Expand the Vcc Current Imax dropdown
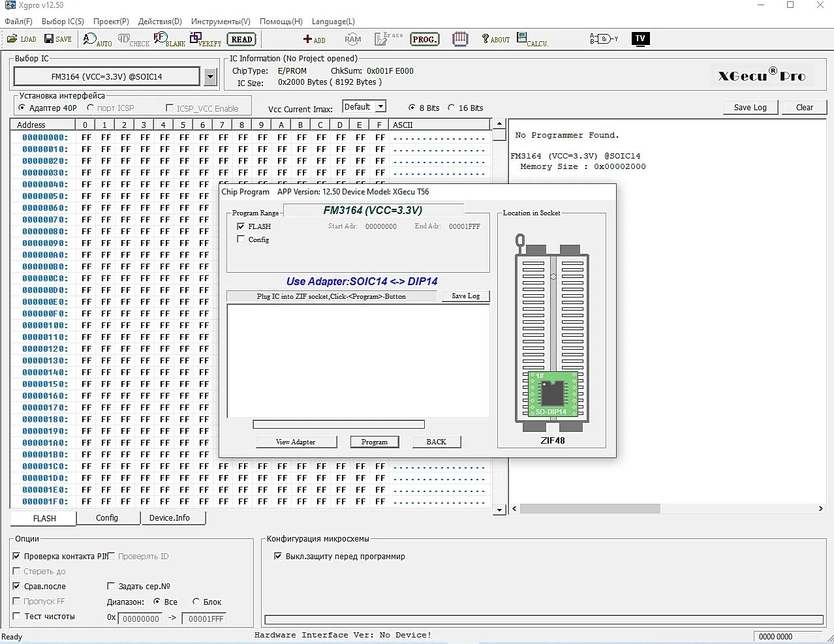The image size is (834, 644). (380, 107)
